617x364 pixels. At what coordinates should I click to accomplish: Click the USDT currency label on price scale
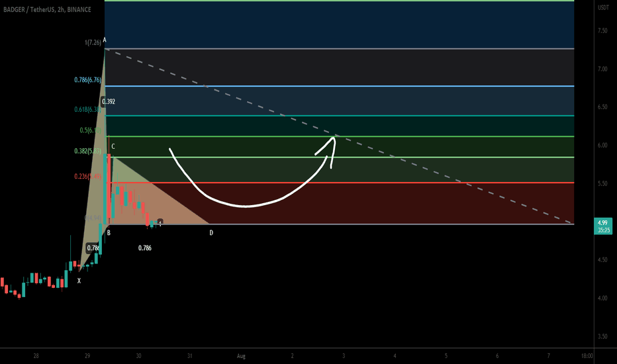click(603, 7)
